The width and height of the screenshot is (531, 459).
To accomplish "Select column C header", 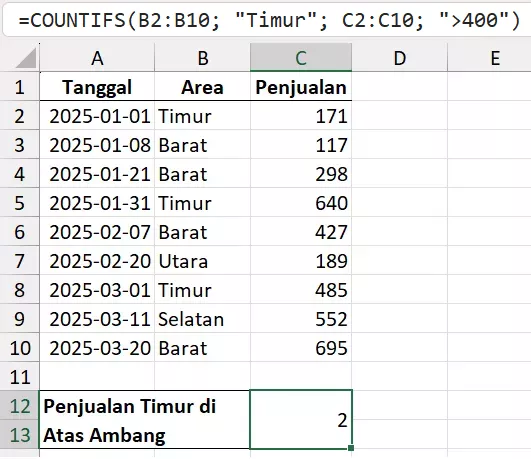I will point(301,58).
